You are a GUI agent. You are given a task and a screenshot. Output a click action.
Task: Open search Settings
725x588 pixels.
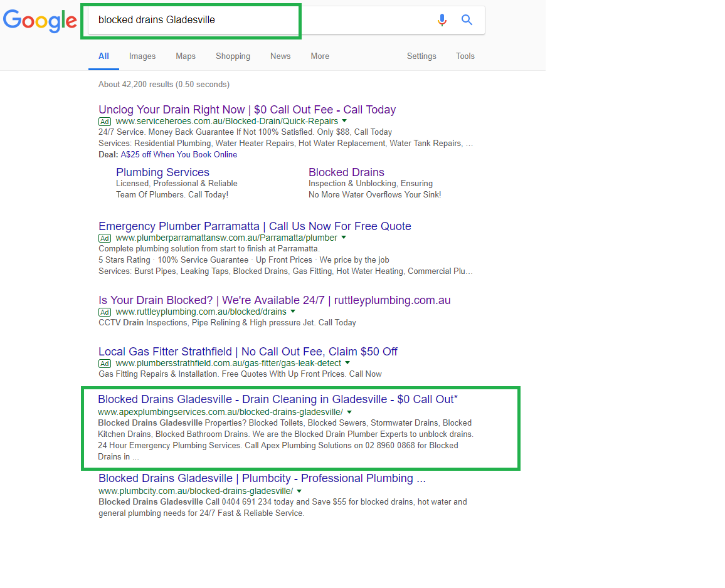click(421, 56)
